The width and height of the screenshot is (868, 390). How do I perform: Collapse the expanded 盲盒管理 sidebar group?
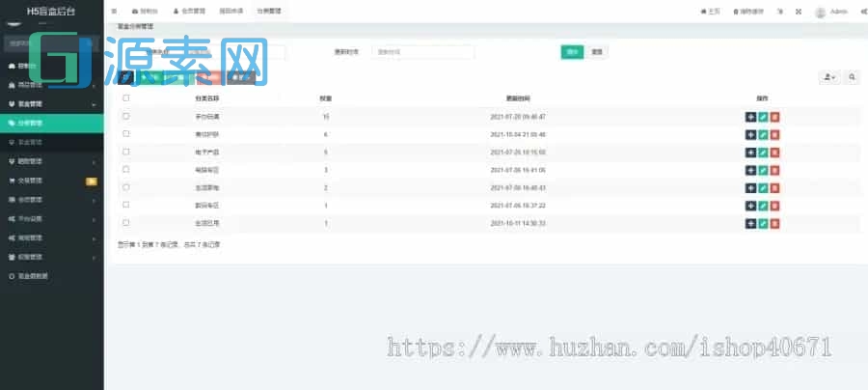click(51, 103)
